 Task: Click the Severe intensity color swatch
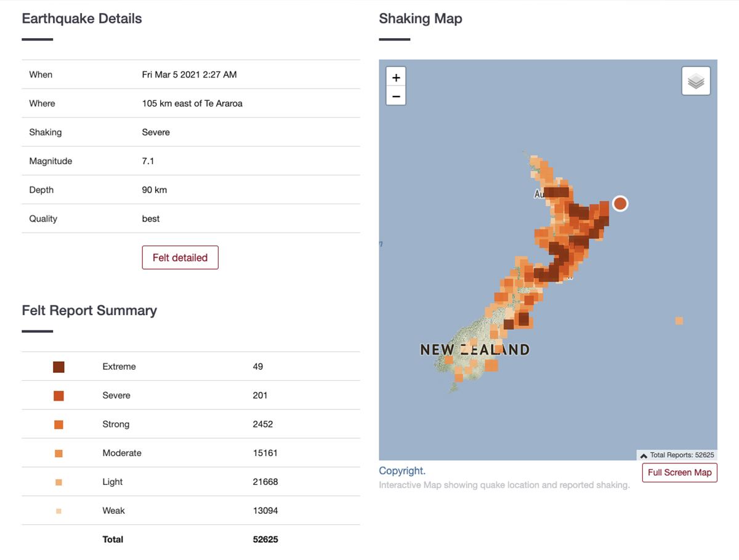coord(59,396)
